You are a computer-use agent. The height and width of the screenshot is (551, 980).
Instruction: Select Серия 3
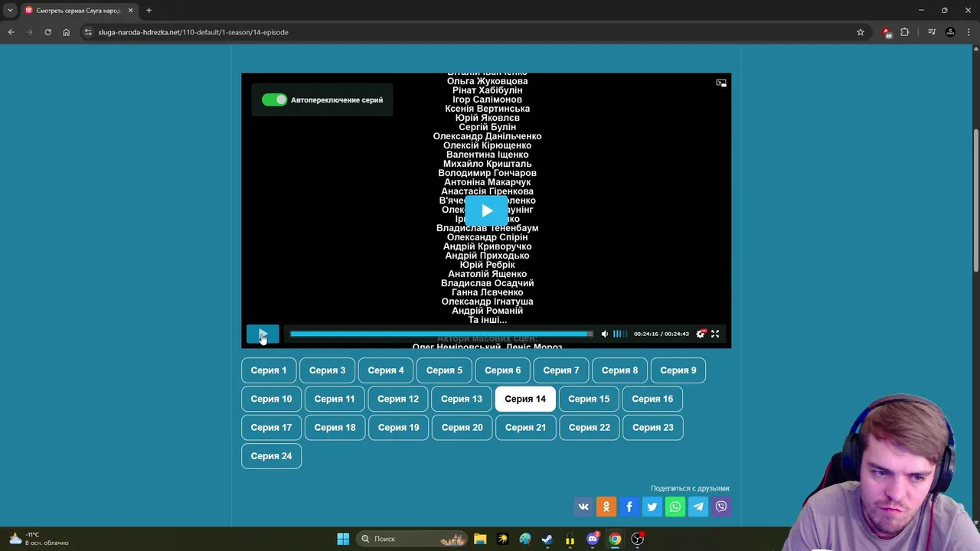[x=327, y=370]
